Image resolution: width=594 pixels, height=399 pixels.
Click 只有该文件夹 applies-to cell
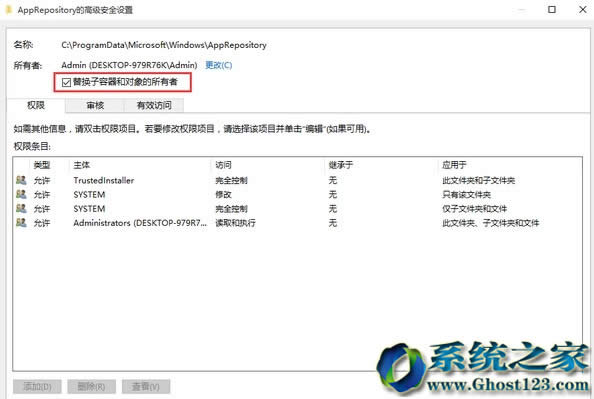(466, 194)
